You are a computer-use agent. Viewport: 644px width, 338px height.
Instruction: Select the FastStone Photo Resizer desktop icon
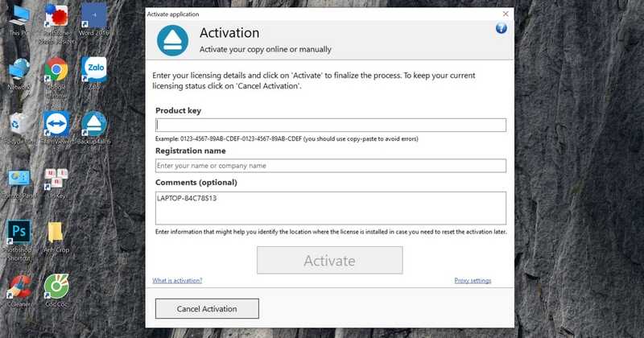[56, 16]
